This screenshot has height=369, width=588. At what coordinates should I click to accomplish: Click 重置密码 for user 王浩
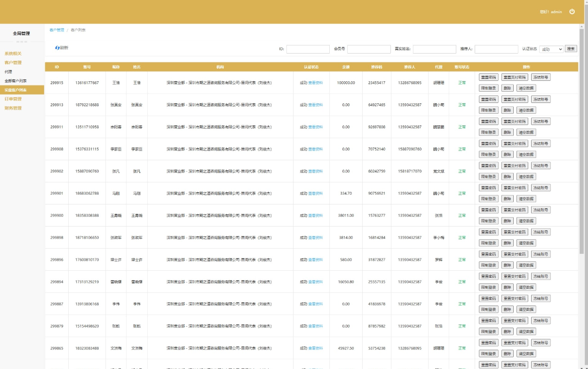(x=488, y=77)
